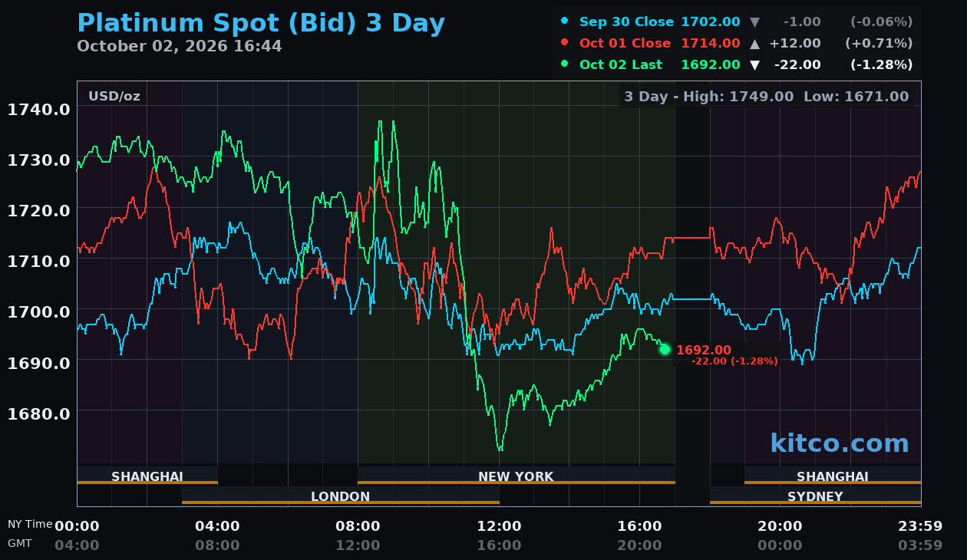The image size is (967, 560).
Task: Click the "-22.00 (-1.28%)" label beside marker
Action: point(734,361)
